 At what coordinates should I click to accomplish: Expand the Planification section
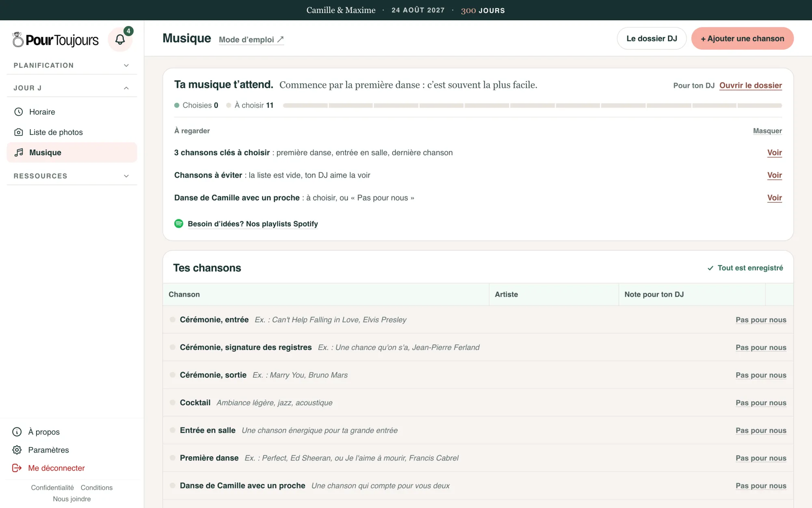coord(72,65)
